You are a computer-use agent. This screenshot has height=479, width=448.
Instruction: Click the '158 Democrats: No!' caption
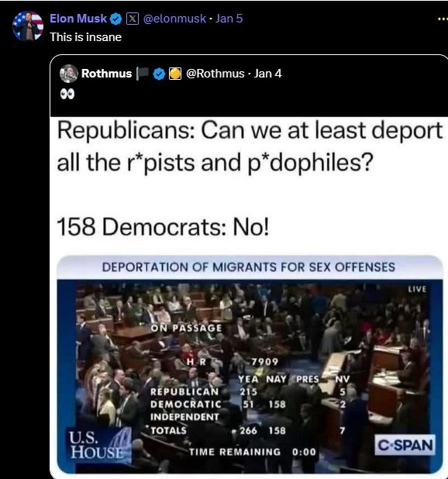point(163,227)
